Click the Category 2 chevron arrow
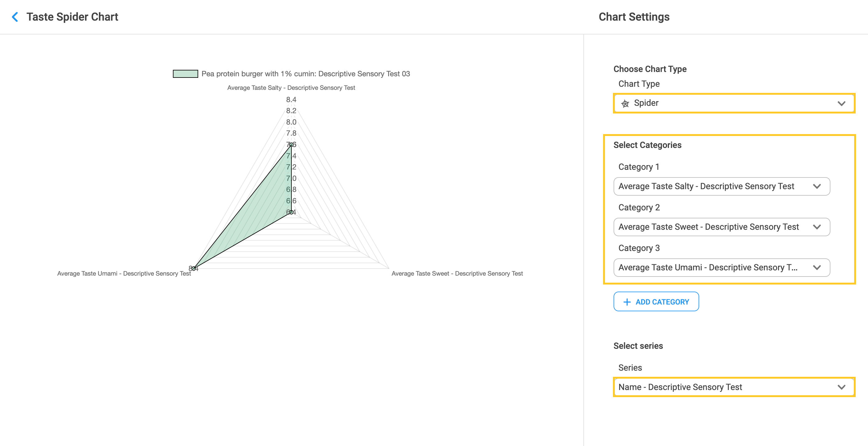The height and width of the screenshot is (446, 868). coord(817,227)
